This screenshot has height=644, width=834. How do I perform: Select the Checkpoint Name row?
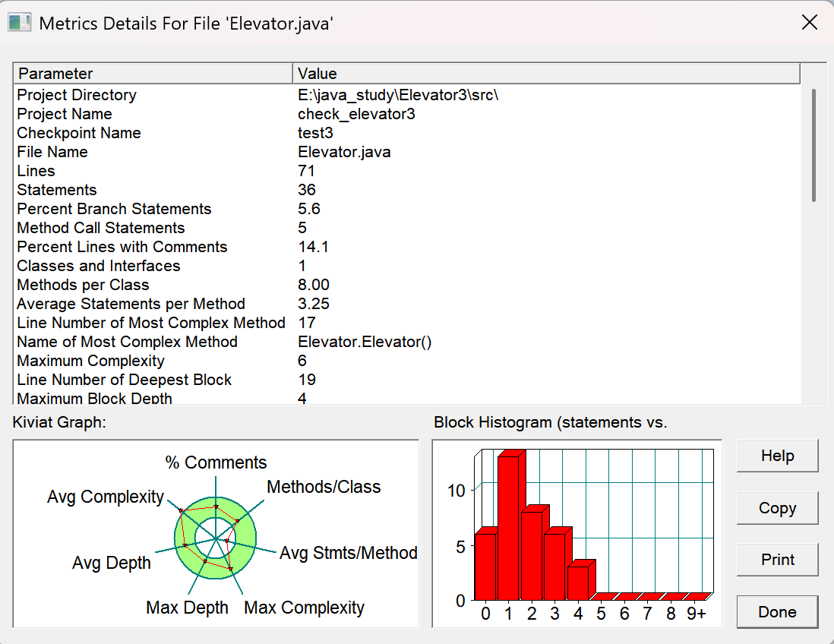tap(407, 133)
